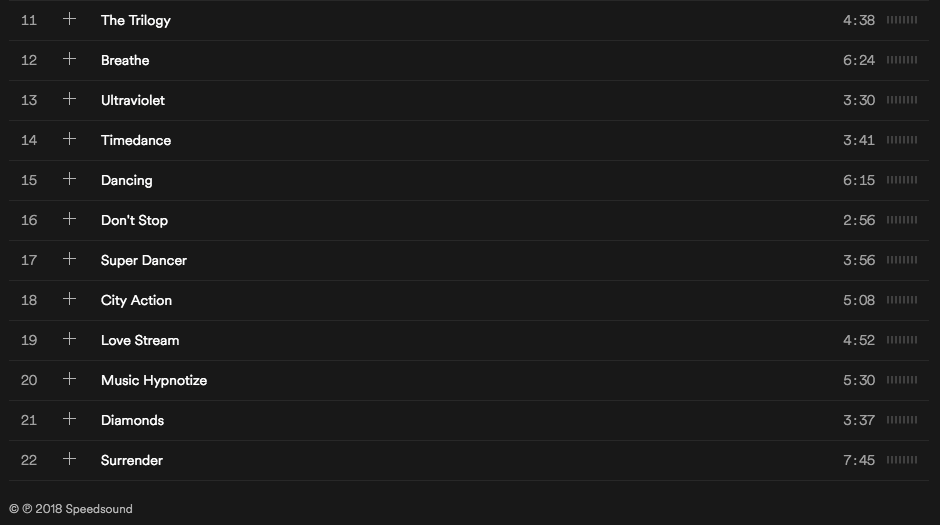
Task: Add Love Stream to your library
Action: (70, 339)
